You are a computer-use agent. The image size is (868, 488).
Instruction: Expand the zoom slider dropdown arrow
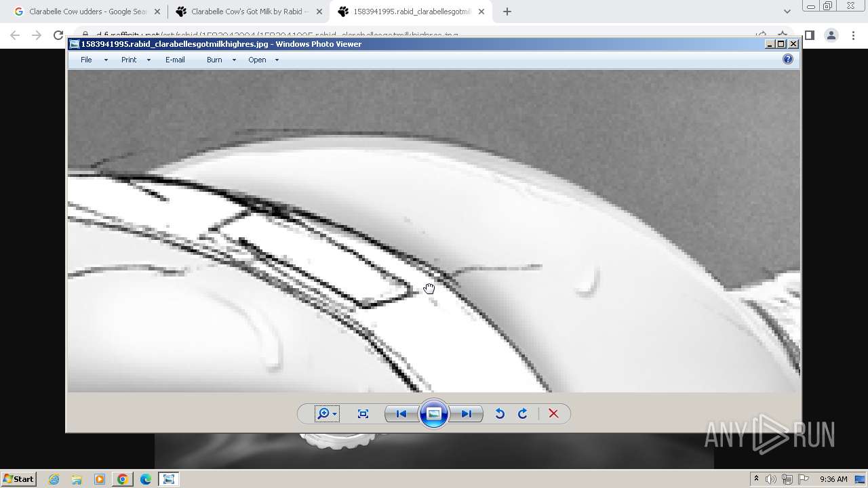[335, 414]
